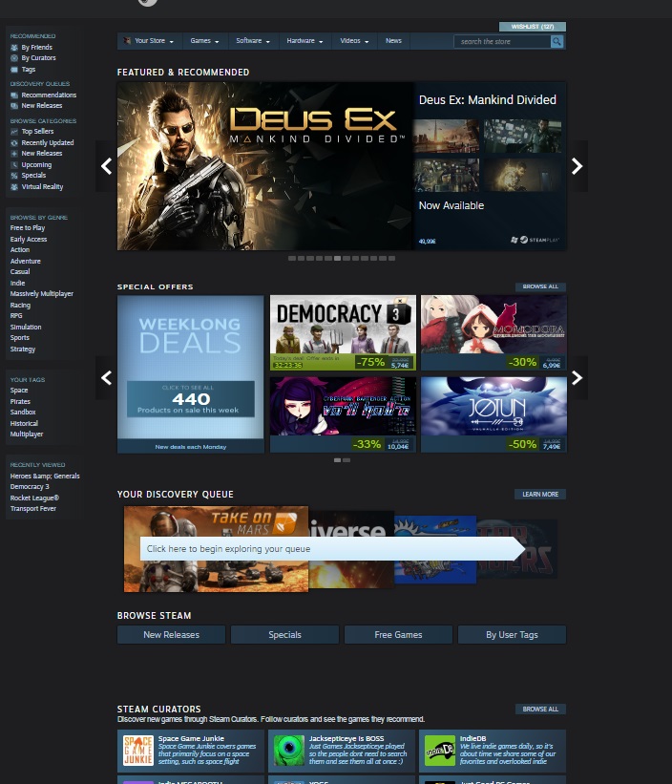
Task: Open the Wishlist (127) button
Action: (532, 27)
